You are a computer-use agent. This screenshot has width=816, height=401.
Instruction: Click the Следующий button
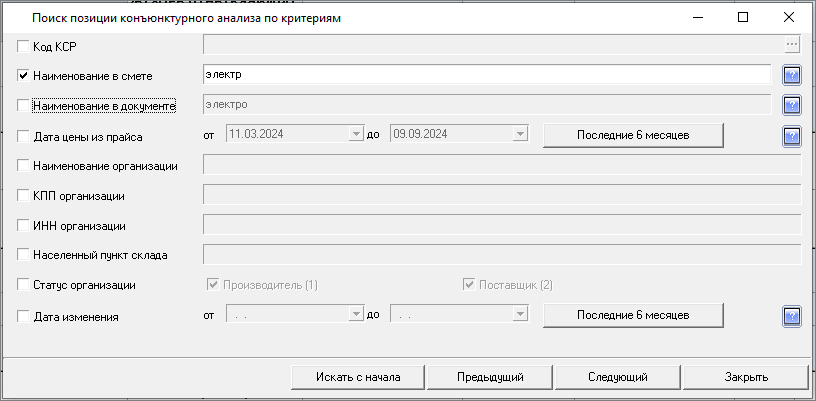pos(617,377)
